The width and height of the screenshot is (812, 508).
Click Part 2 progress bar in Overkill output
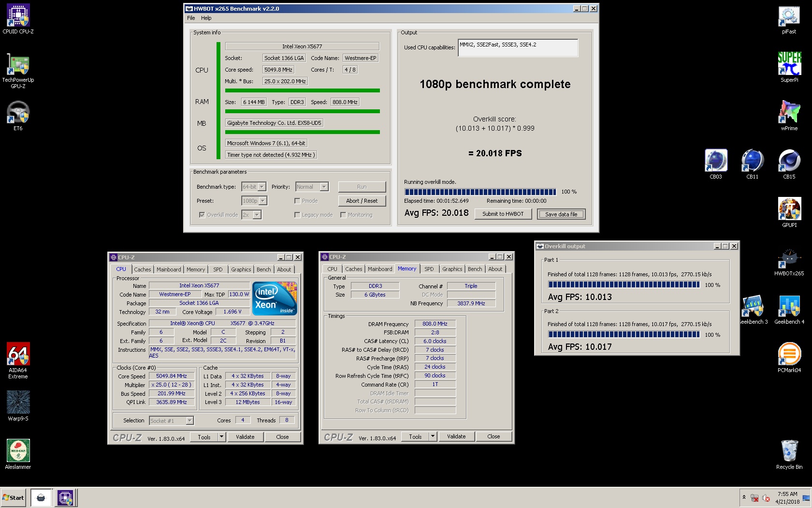point(623,335)
